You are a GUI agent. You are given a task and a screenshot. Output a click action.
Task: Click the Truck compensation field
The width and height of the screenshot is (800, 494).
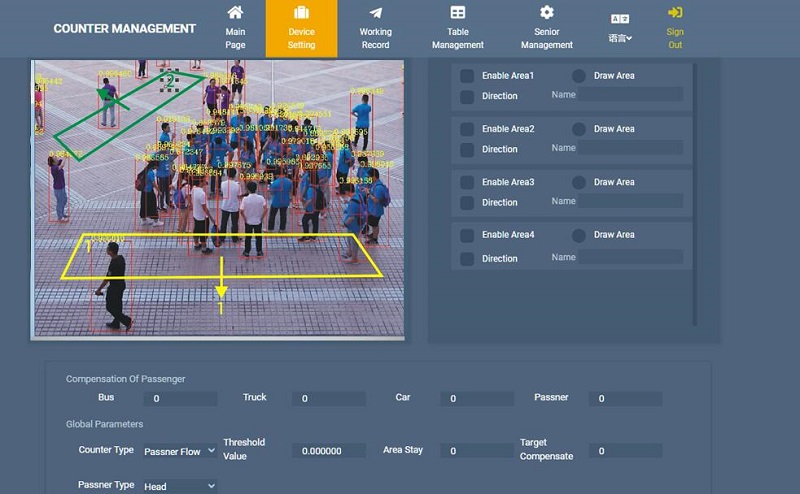pos(329,399)
